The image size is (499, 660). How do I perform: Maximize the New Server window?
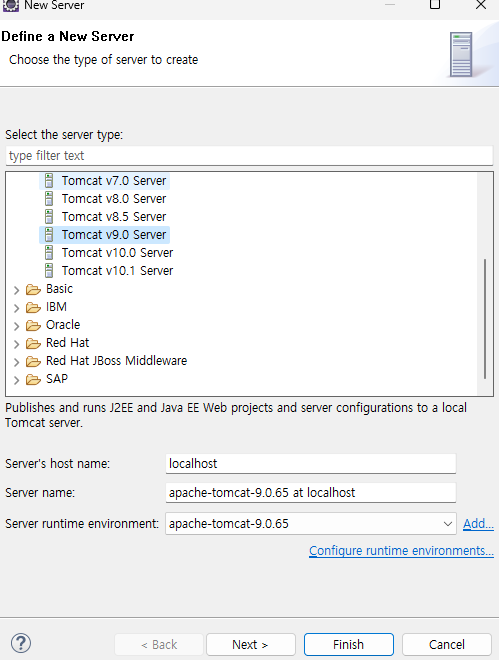435,5
